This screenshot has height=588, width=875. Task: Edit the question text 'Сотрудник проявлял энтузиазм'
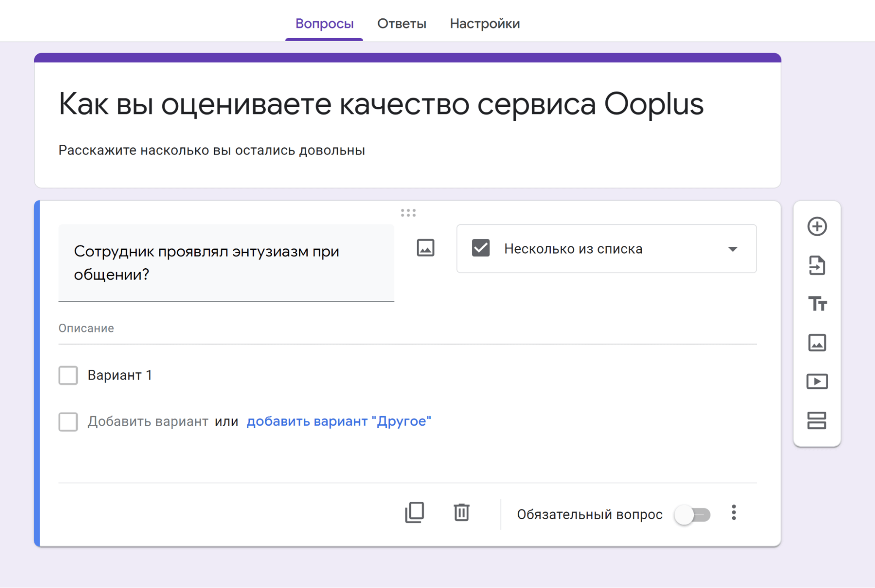coord(226,263)
